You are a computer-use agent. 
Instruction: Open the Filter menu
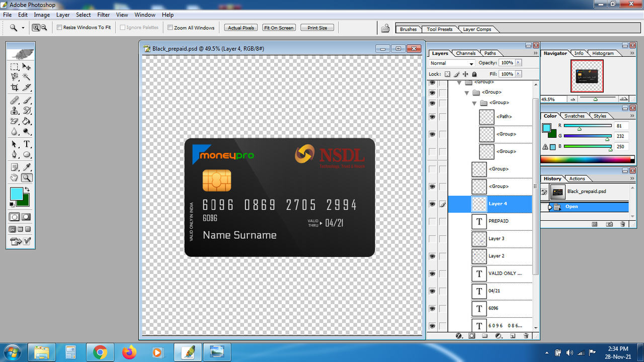click(104, 15)
